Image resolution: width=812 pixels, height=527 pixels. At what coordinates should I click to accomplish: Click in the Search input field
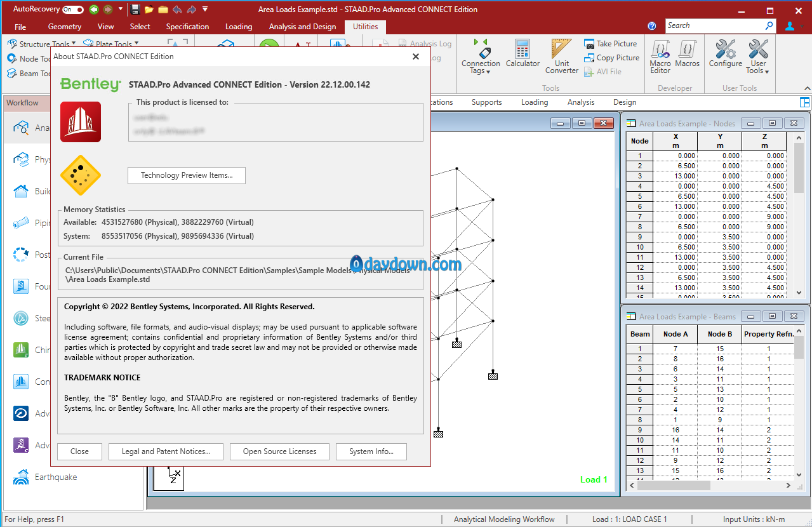714,25
